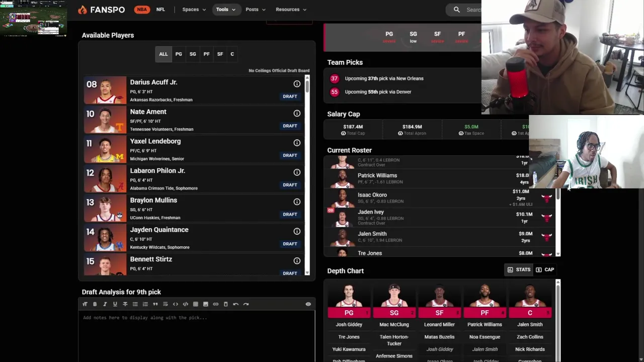
Task: Expand the Resources dropdown menu
Action: (x=291, y=10)
